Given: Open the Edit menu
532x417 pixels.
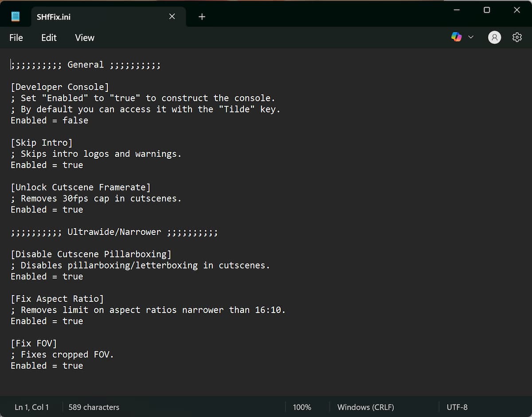Looking at the screenshot, I should click(49, 38).
